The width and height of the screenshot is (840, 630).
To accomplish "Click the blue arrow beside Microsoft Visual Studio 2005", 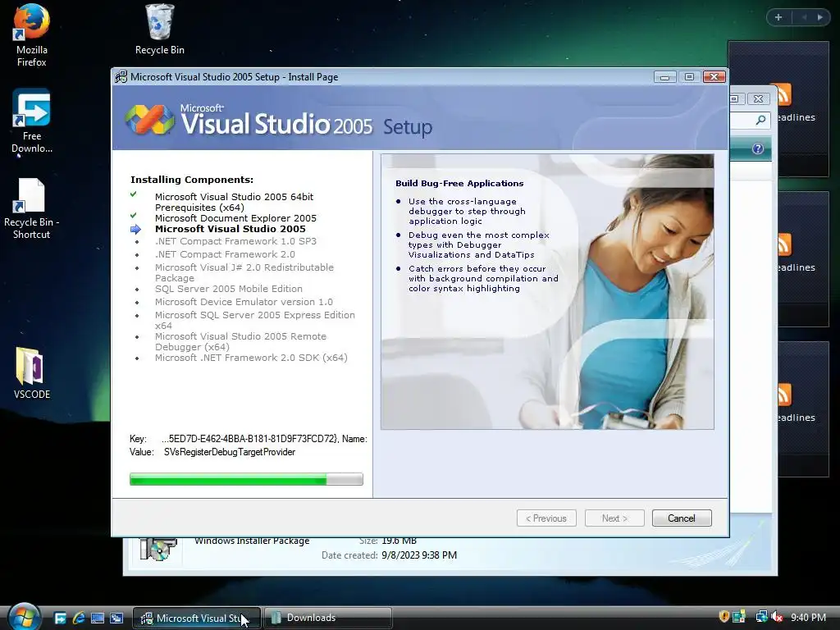I will 135,230.
